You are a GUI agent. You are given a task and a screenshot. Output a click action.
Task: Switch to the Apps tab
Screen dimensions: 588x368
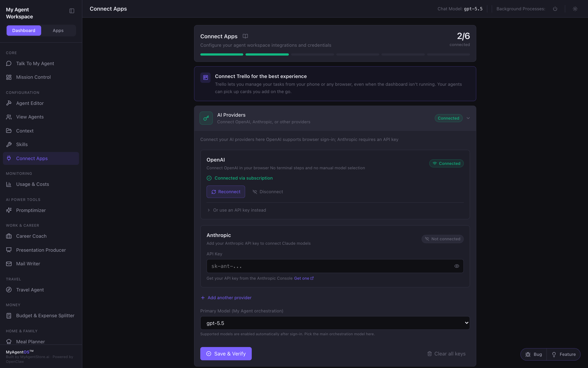58,30
